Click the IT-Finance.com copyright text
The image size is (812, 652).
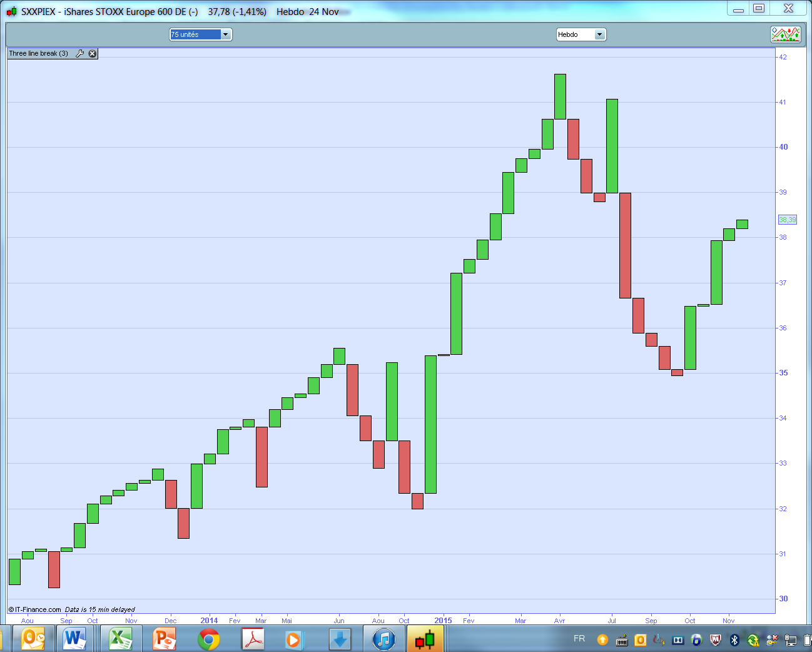(35, 609)
